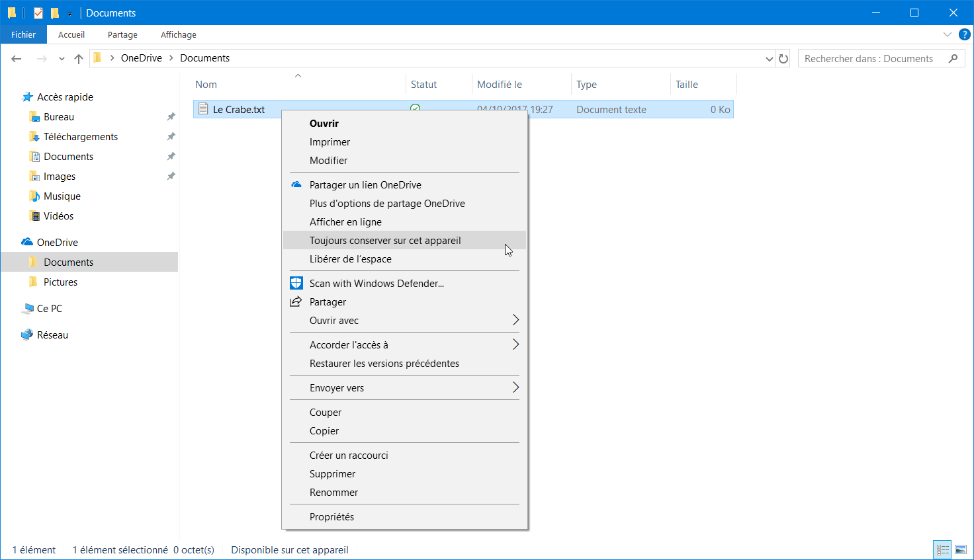This screenshot has width=974, height=560.
Task: Click the search magnifier icon
Action: tap(953, 58)
